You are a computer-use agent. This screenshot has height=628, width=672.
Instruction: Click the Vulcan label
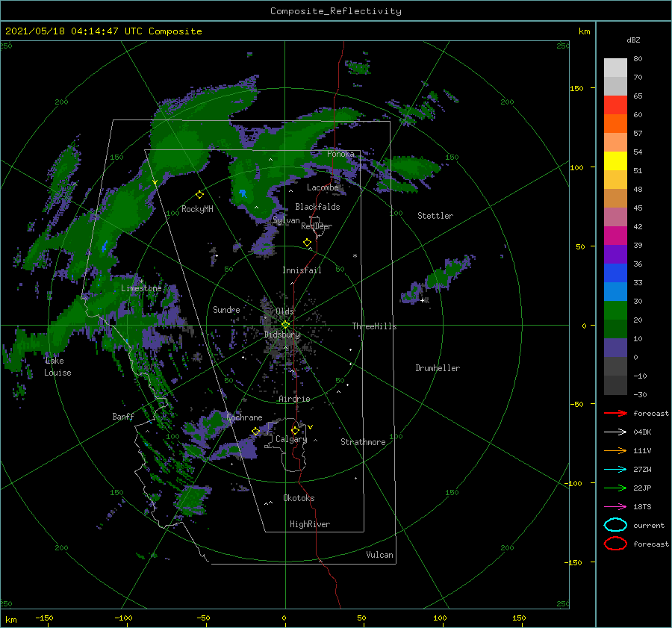point(380,555)
